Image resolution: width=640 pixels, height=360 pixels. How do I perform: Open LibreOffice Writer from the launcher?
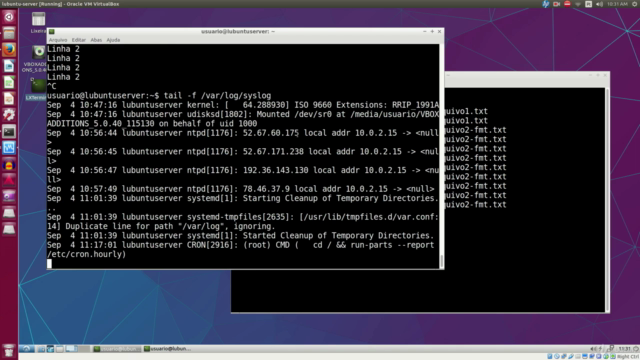[x=9, y=66]
